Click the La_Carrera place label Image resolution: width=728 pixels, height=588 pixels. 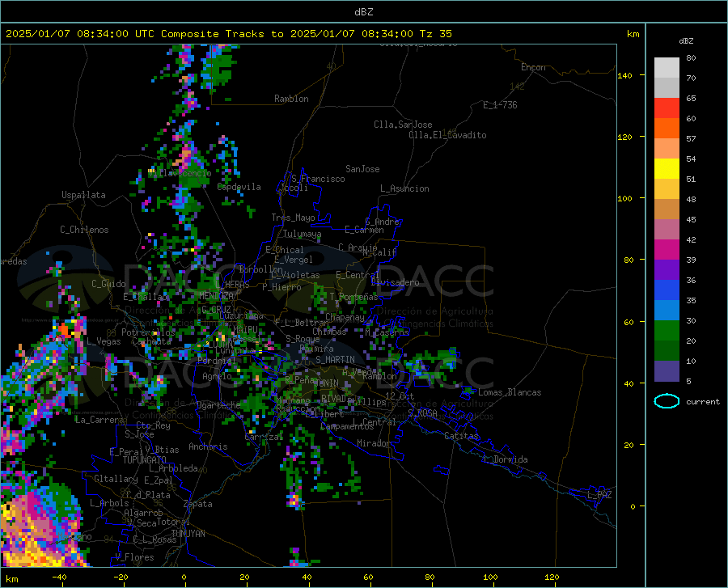tap(99, 420)
